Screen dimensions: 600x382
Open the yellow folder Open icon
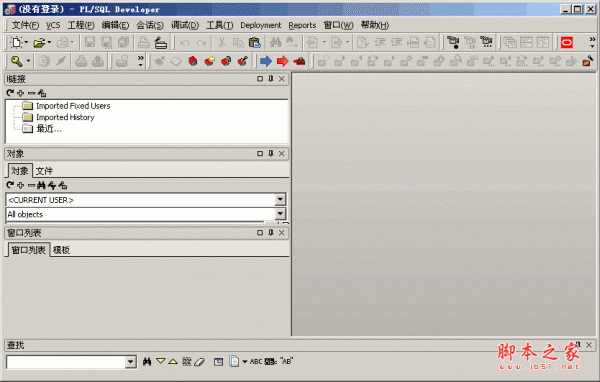coord(39,42)
